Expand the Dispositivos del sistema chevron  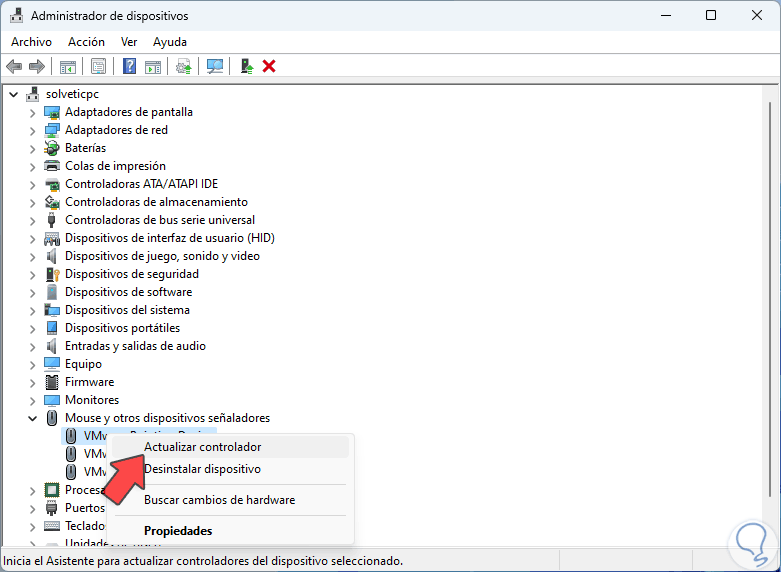click(32, 310)
